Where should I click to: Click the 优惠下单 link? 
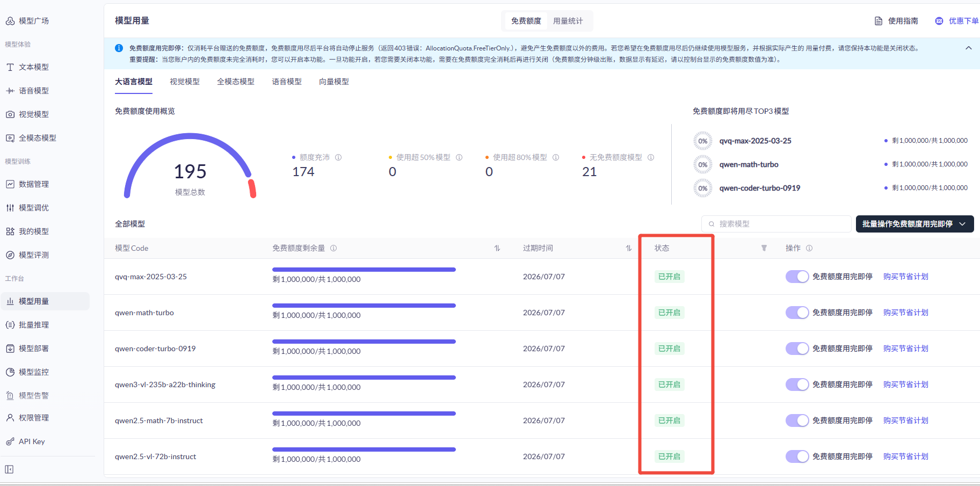[963, 21]
